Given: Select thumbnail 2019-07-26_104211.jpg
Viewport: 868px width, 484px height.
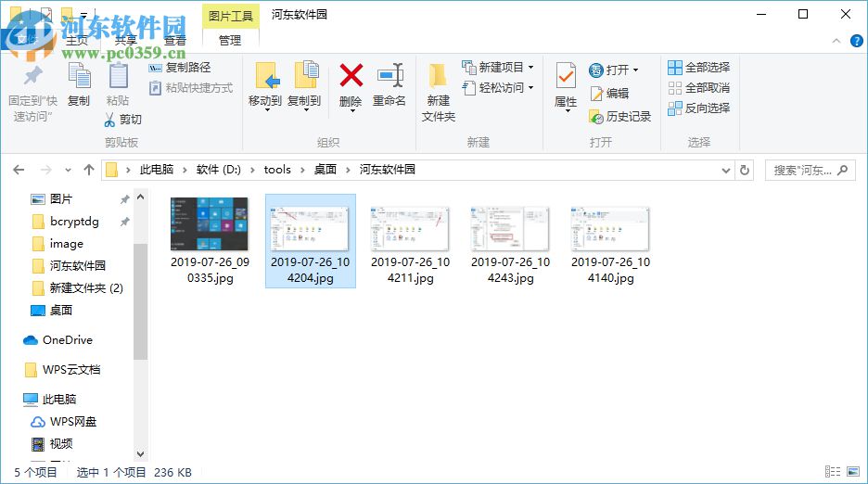Looking at the screenshot, I should pyautogui.click(x=410, y=241).
